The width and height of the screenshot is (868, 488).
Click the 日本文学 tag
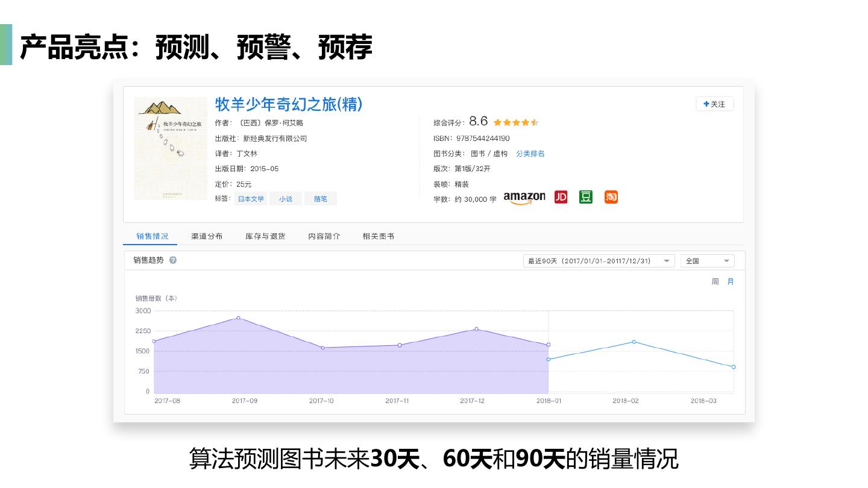(x=251, y=199)
